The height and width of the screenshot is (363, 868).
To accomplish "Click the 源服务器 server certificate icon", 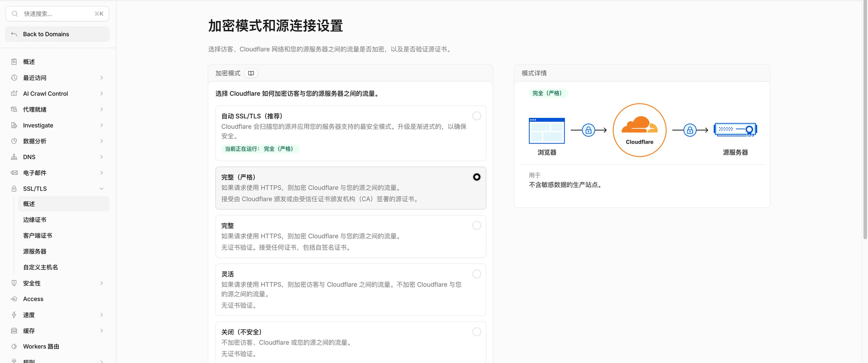I will [736, 130].
